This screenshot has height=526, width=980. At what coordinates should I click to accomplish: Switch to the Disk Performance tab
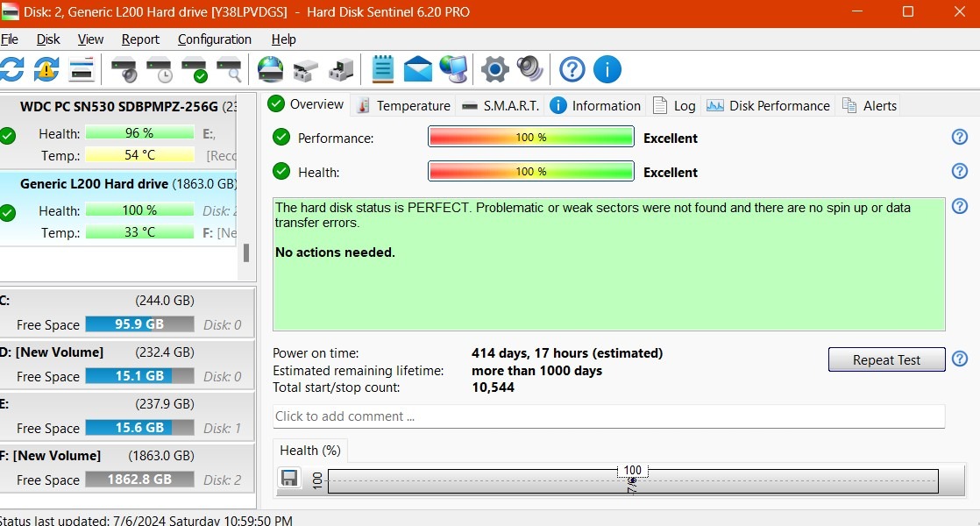tap(769, 105)
